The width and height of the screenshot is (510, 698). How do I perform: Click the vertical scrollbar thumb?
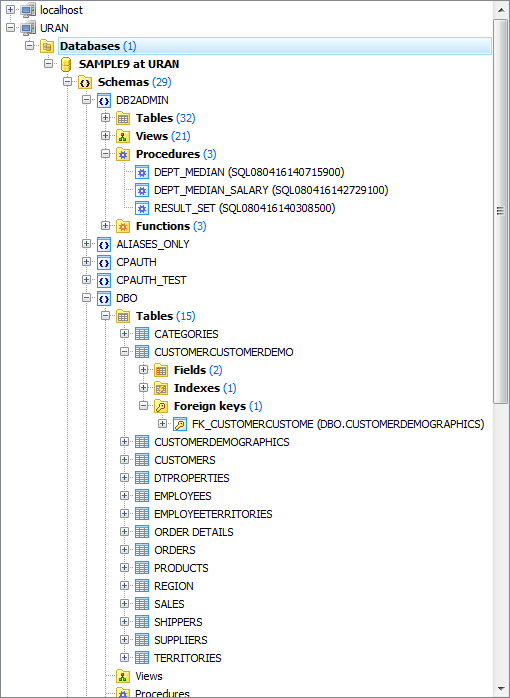[501, 211]
